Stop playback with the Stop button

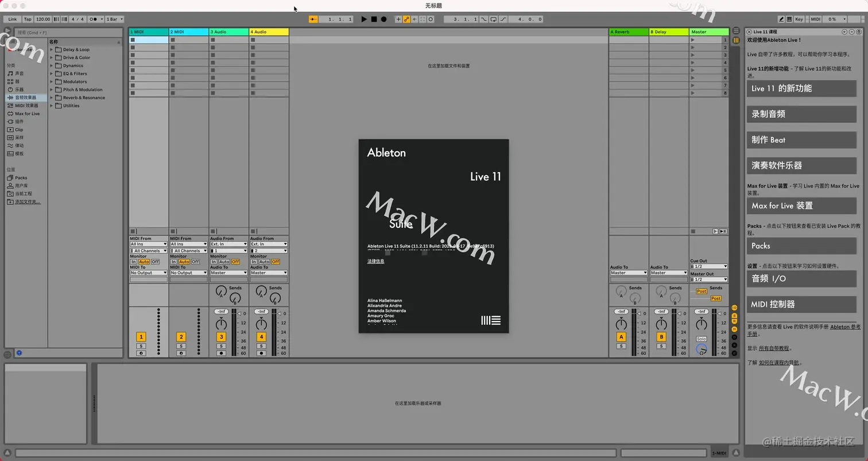[x=374, y=19]
